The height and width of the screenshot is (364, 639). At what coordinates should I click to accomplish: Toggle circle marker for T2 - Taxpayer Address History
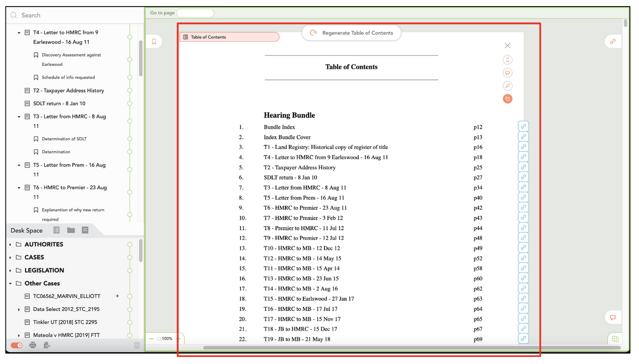click(130, 90)
